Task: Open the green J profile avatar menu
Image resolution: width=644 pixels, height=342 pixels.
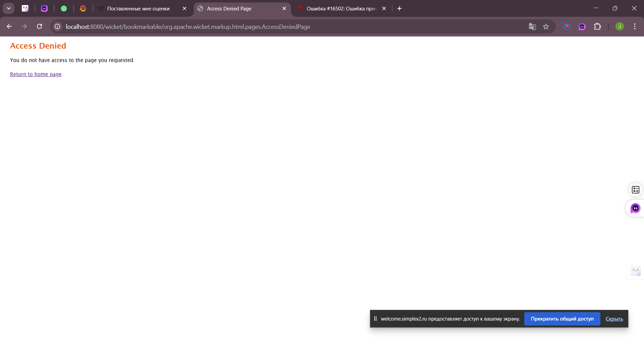Action: pos(620,26)
